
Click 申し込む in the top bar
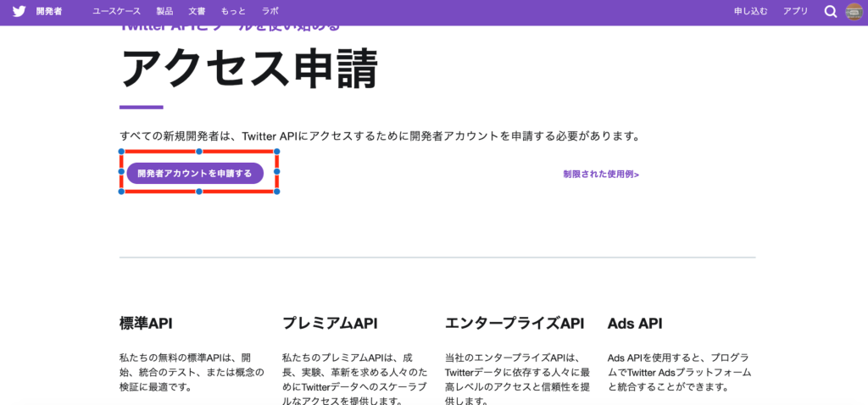(x=751, y=12)
